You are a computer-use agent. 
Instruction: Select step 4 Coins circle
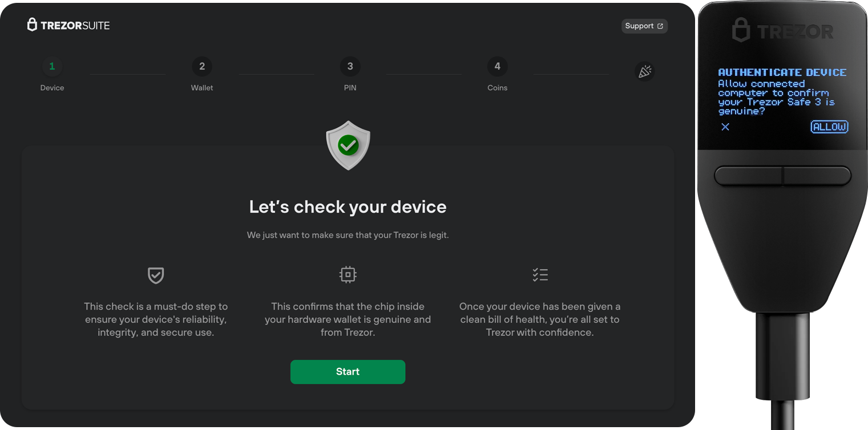point(497,67)
